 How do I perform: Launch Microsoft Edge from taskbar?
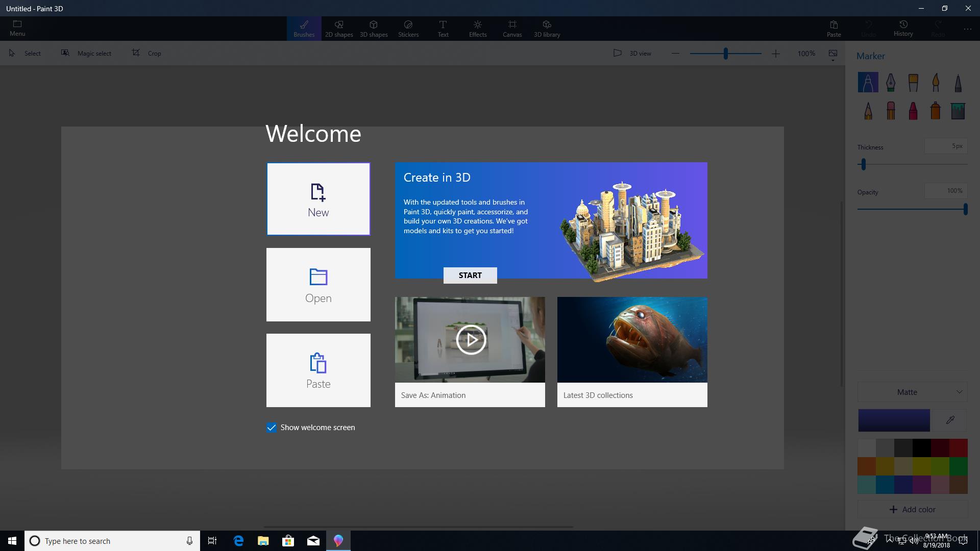click(x=238, y=541)
